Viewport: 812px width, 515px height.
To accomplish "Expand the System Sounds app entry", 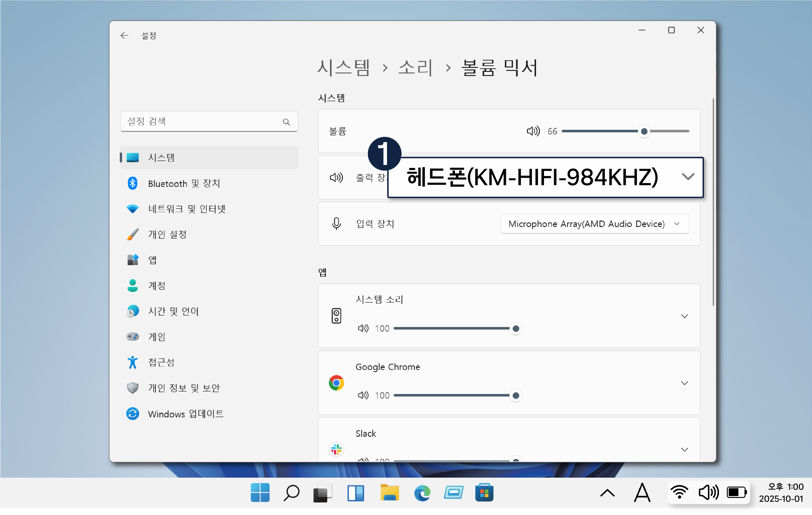I will point(684,316).
